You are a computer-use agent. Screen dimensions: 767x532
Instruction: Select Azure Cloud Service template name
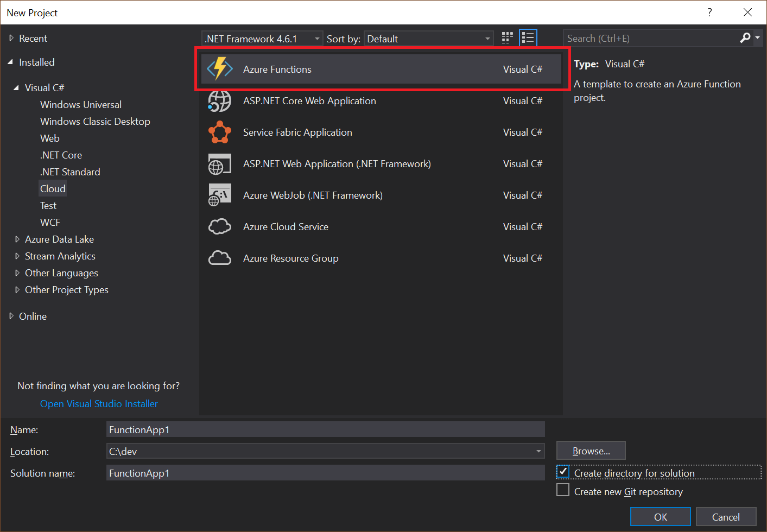(286, 226)
